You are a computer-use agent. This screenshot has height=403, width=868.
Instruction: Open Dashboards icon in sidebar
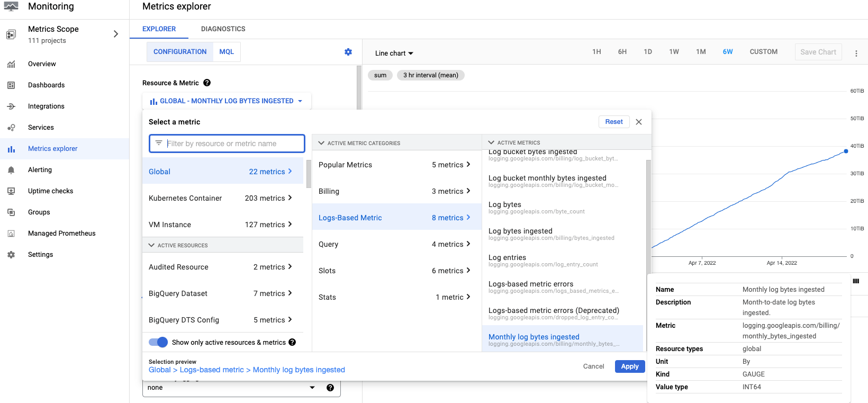coord(11,85)
